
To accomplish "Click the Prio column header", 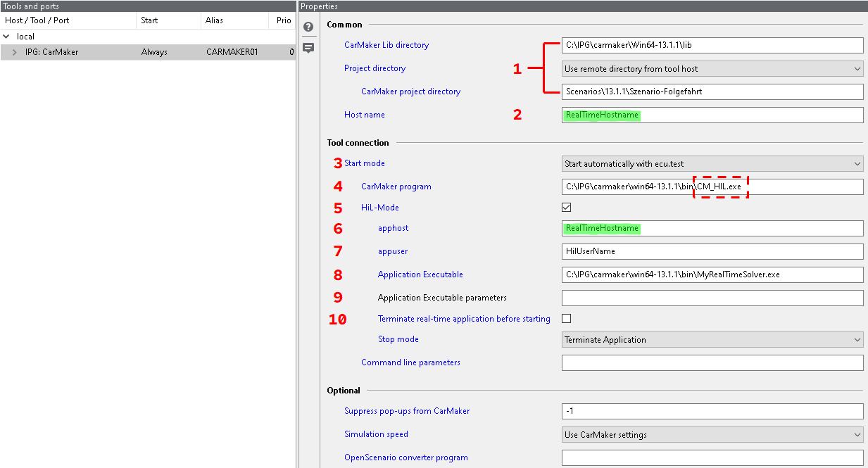I will coord(283,20).
